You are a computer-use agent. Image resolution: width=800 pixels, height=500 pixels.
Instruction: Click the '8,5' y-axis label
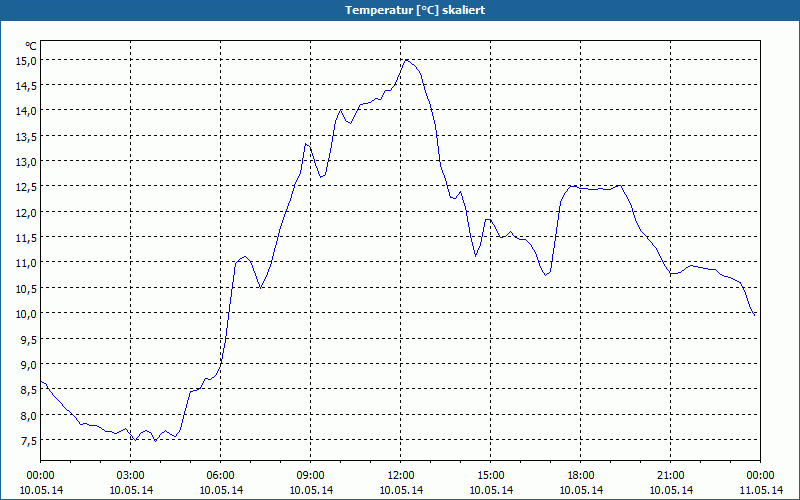(x=29, y=390)
